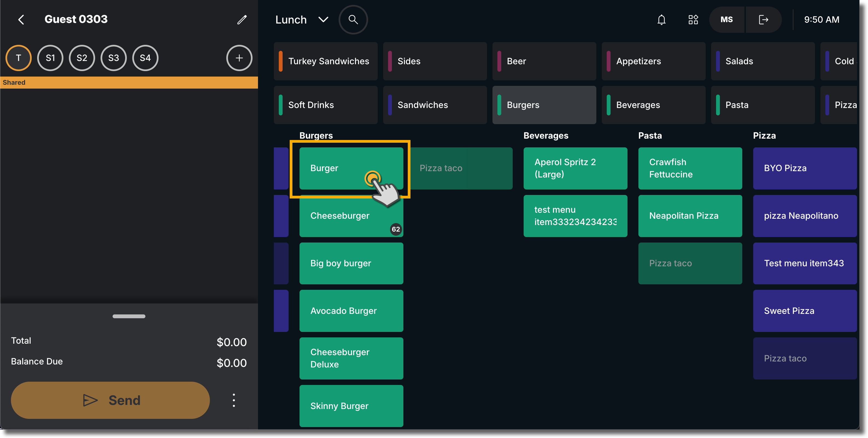Open the Beverages category tile
The width and height of the screenshot is (868, 438).
coord(653,105)
